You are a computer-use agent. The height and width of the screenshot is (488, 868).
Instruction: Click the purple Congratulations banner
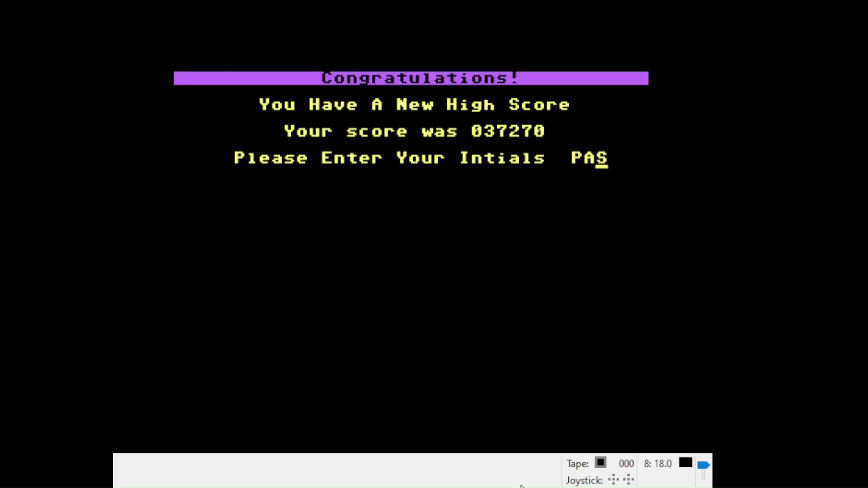point(410,78)
